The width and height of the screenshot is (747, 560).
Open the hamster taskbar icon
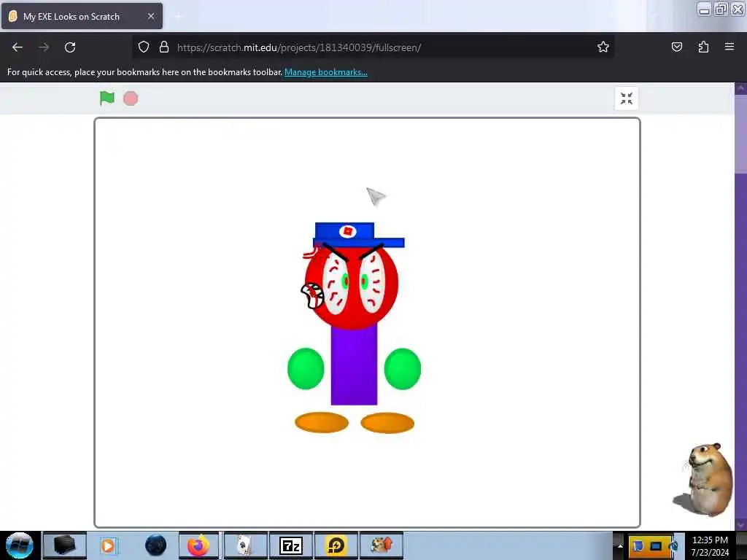tap(382, 545)
